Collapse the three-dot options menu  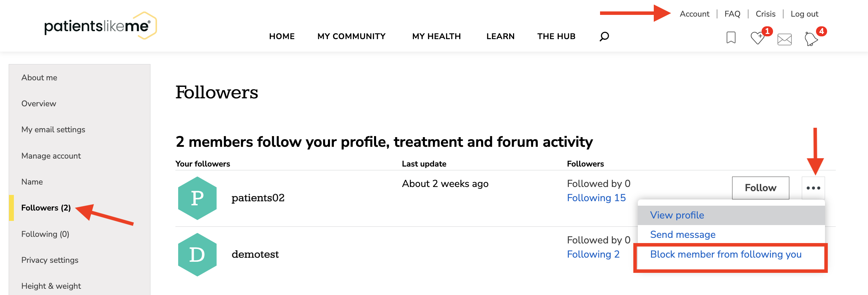point(813,188)
